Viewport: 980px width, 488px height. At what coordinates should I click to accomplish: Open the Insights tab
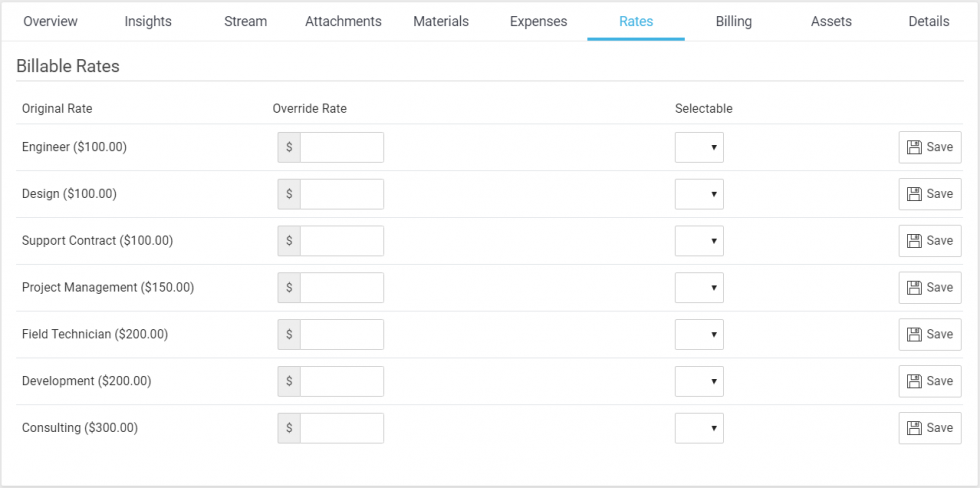coord(148,21)
